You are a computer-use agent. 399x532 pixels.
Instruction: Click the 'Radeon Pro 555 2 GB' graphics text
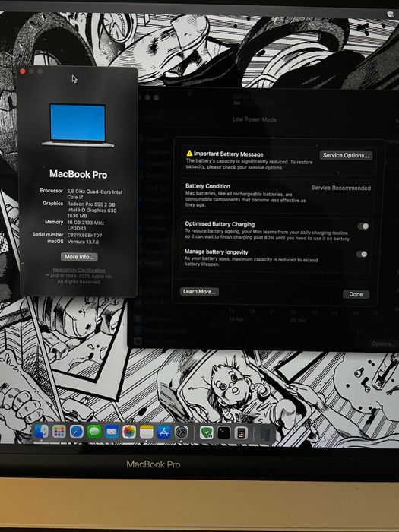[91, 204]
